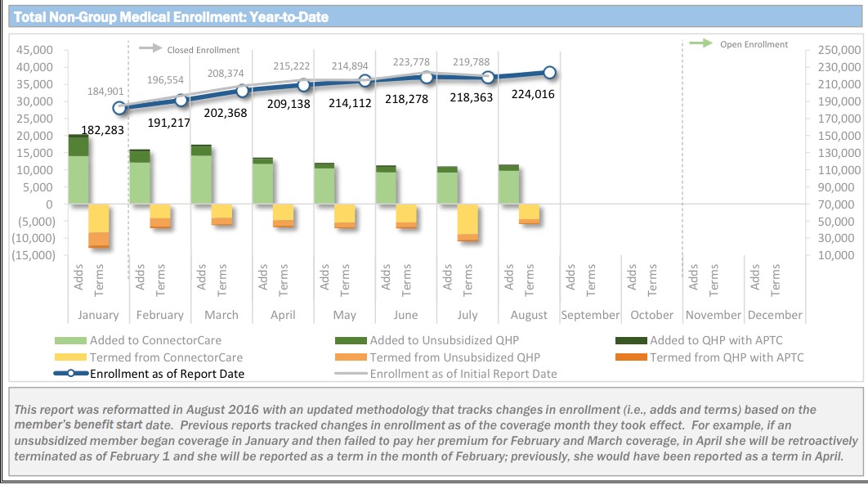Click the Termed from QHP with APTC swatch
Viewport: 868px width, 485px height.
[x=631, y=357]
